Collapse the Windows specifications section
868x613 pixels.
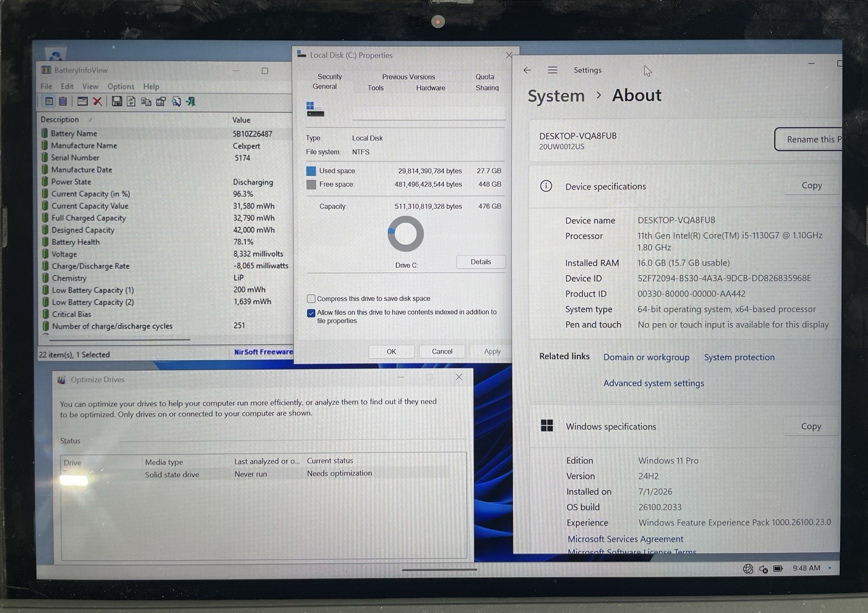(x=685, y=426)
